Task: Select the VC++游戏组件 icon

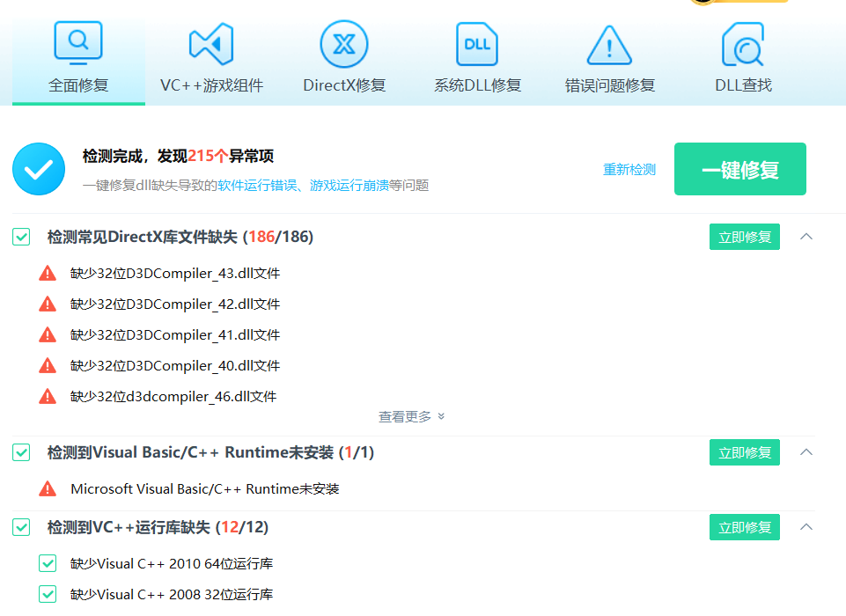Action: pos(211,44)
